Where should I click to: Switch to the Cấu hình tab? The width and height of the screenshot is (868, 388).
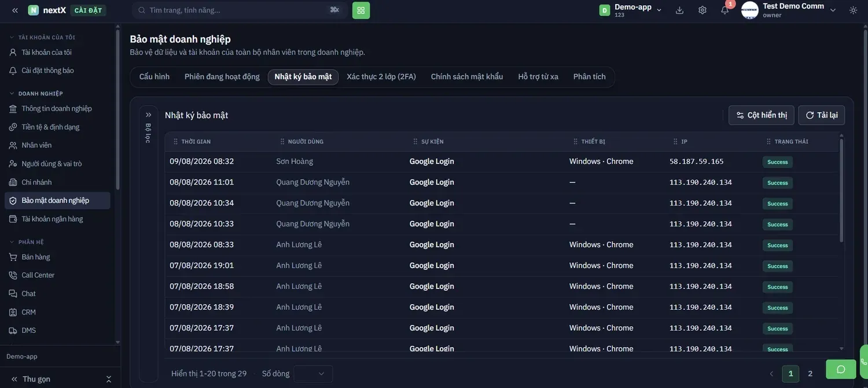[x=155, y=77]
